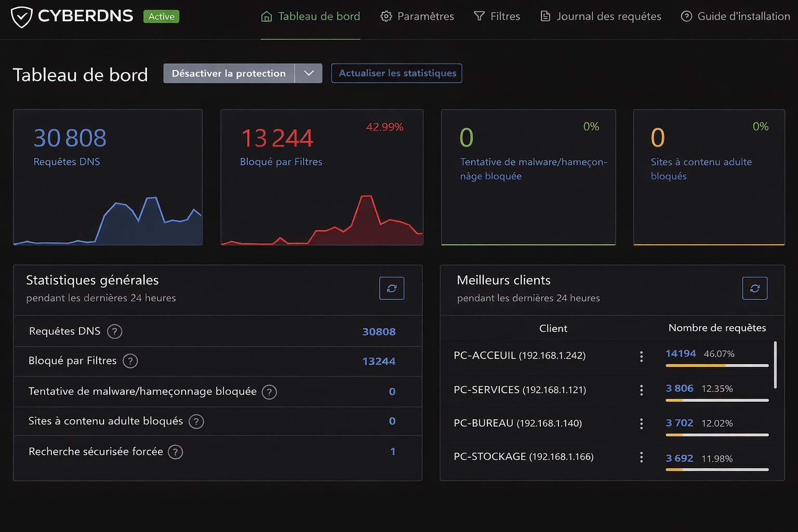798x532 pixels.
Task: Go to Journal des requêtes
Action: [x=601, y=17]
